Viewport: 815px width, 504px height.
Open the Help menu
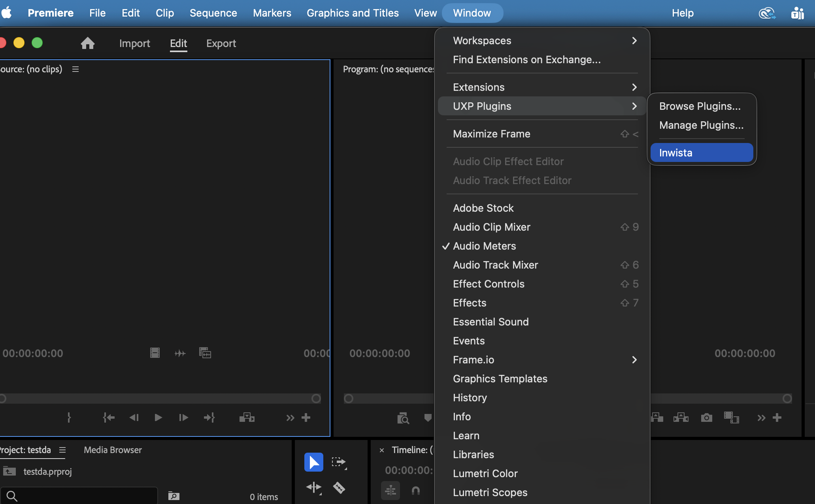[x=683, y=13]
